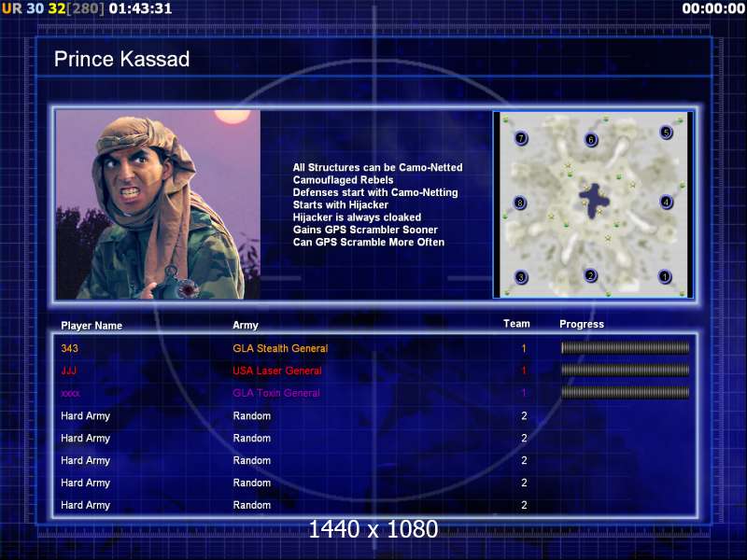
Task: Click USA Laser General army text
Action: (x=277, y=371)
